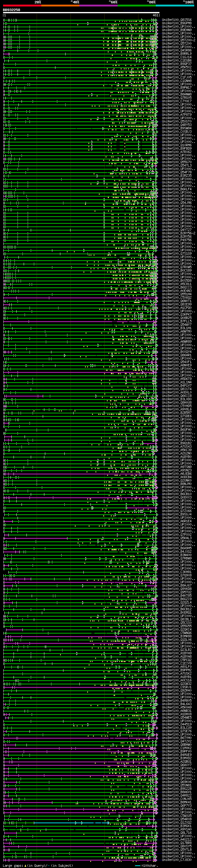Click label UniRef100_Q54TL3
Image resolution: width=197 pixels, height=868 pixels.
pos(177,165)
